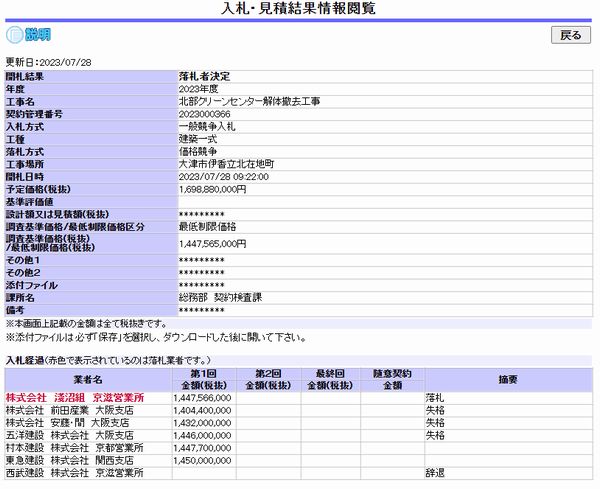This screenshot has height=489, width=600.
Task: Click planned price 1,698,880,000円
Action: pyautogui.click(x=212, y=190)
